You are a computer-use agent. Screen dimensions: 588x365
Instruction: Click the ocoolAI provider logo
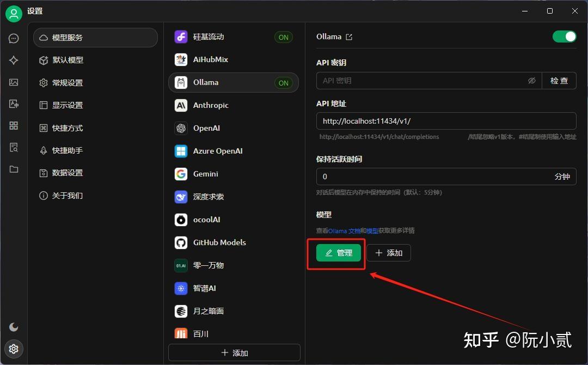click(181, 220)
